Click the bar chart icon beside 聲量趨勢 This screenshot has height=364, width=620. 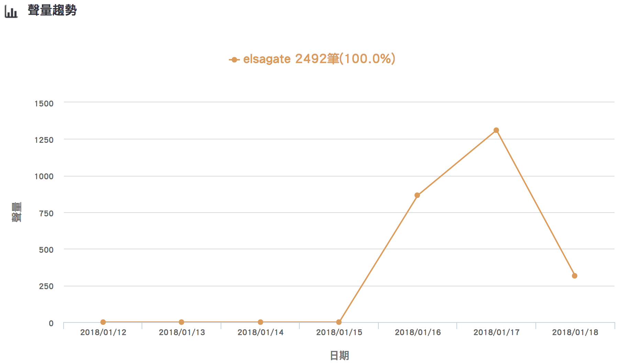[x=11, y=12]
